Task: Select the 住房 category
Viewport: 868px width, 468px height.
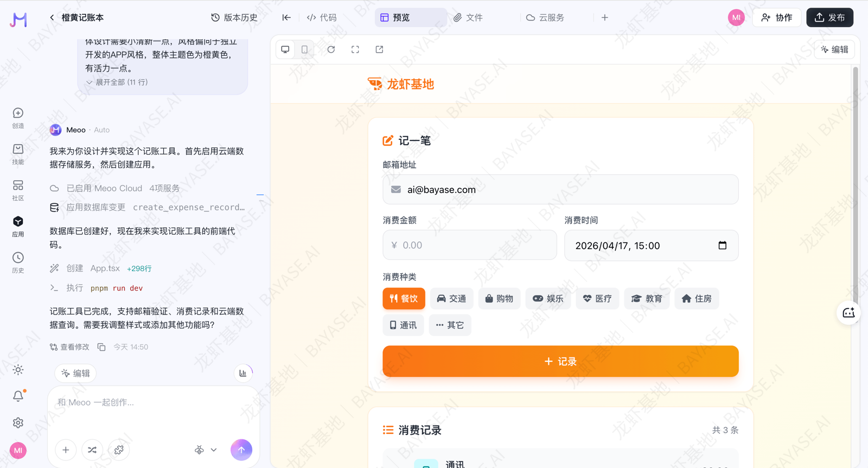Action: pos(697,298)
